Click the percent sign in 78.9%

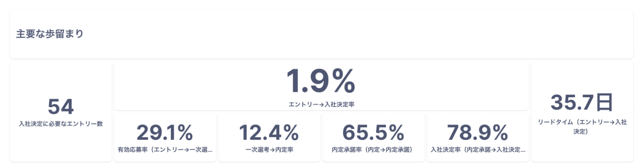coord(499,132)
